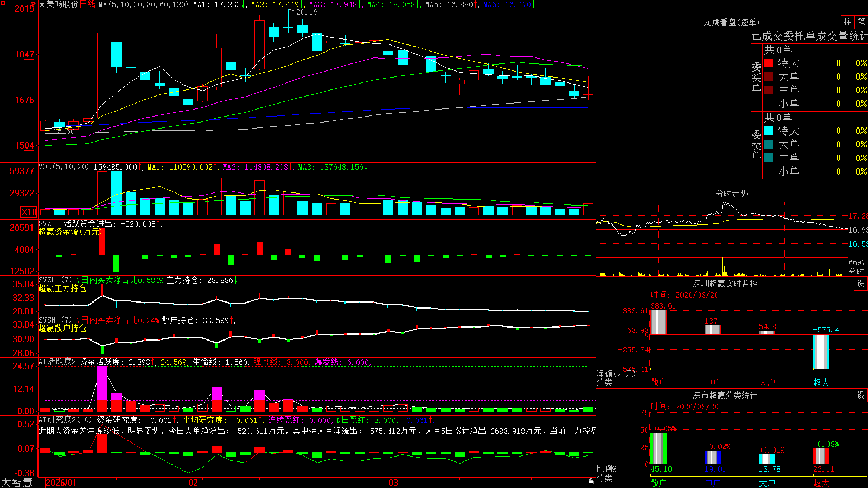Image resolution: width=868 pixels, height=488 pixels.
Task: Click the 15.60 low price annotation
Action: coord(63,131)
